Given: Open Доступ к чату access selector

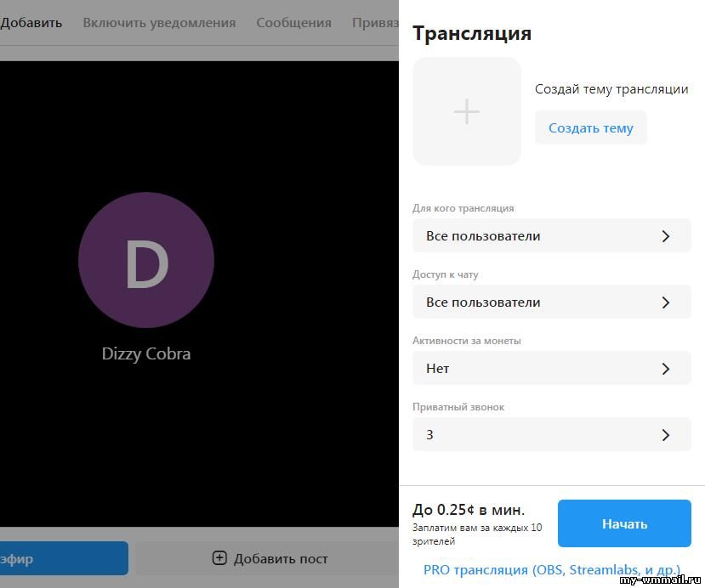Looking at the screenshot, I should pyautogui.click(x=552, y=302).
